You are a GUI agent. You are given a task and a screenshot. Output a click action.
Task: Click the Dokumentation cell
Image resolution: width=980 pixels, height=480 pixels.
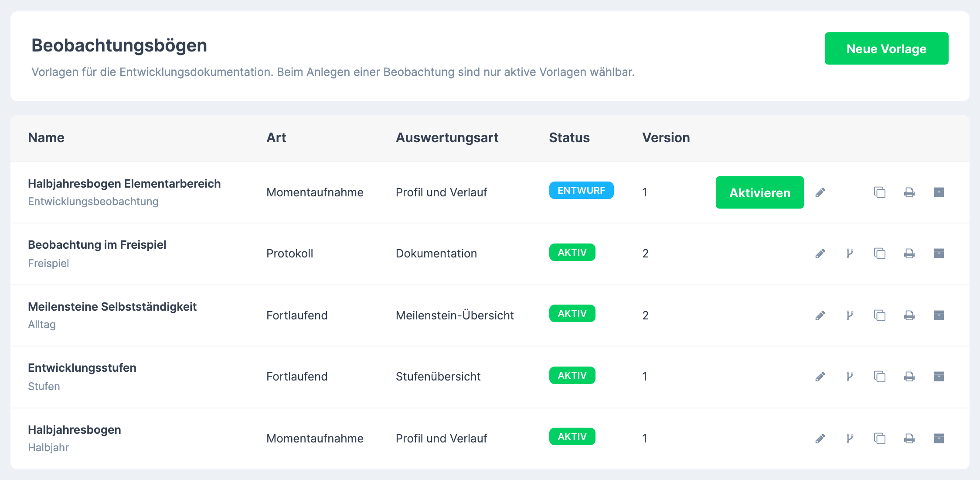(436, 254)
